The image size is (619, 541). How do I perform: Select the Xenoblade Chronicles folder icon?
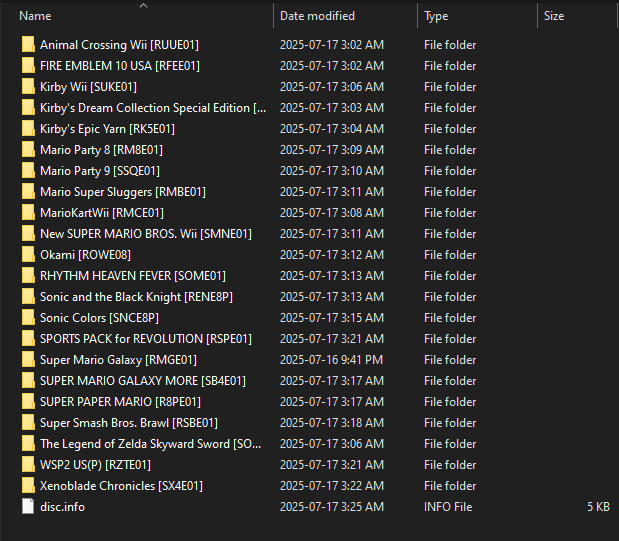(x=28, y=485)
